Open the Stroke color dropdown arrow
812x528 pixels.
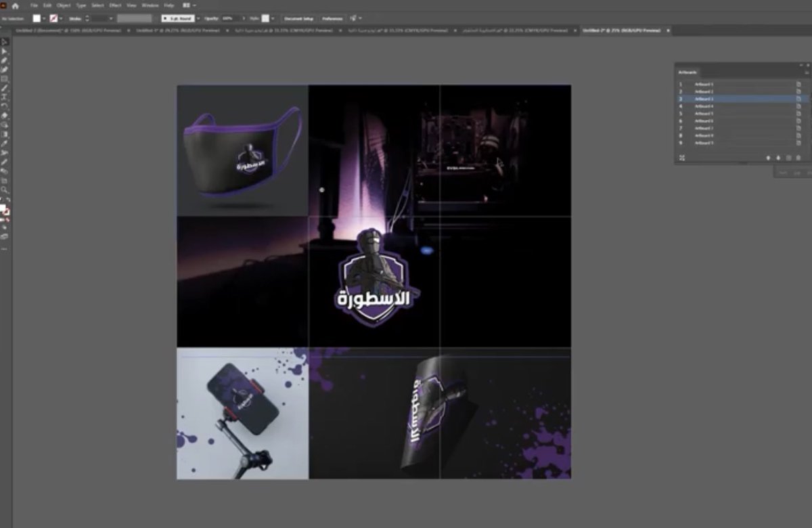tap(61, 18)
